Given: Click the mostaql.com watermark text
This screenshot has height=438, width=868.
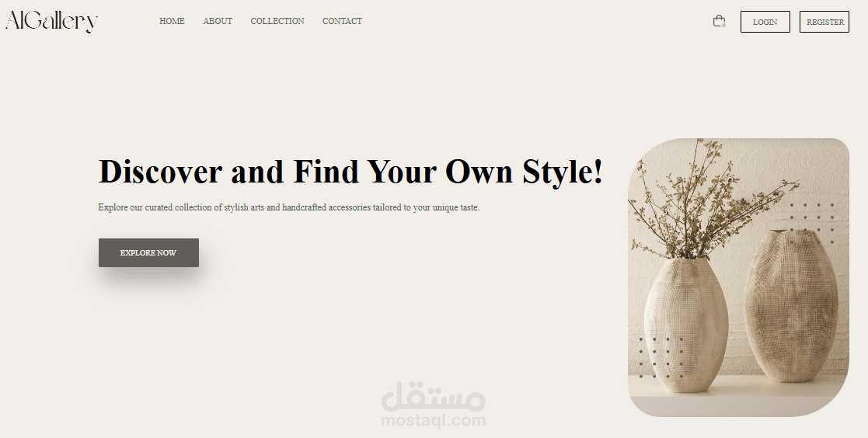Looking at the screenshot, I should (x=433, y=421).
